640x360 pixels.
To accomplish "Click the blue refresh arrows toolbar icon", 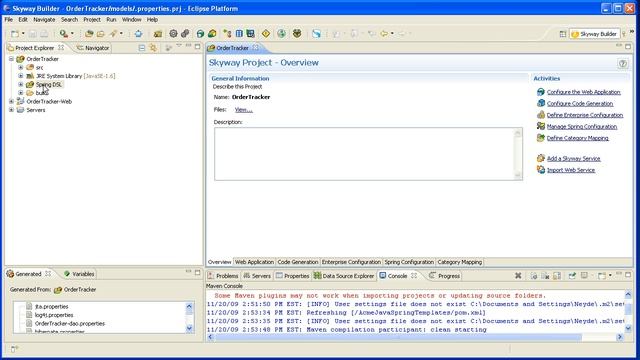I will (x=316, y=34).
